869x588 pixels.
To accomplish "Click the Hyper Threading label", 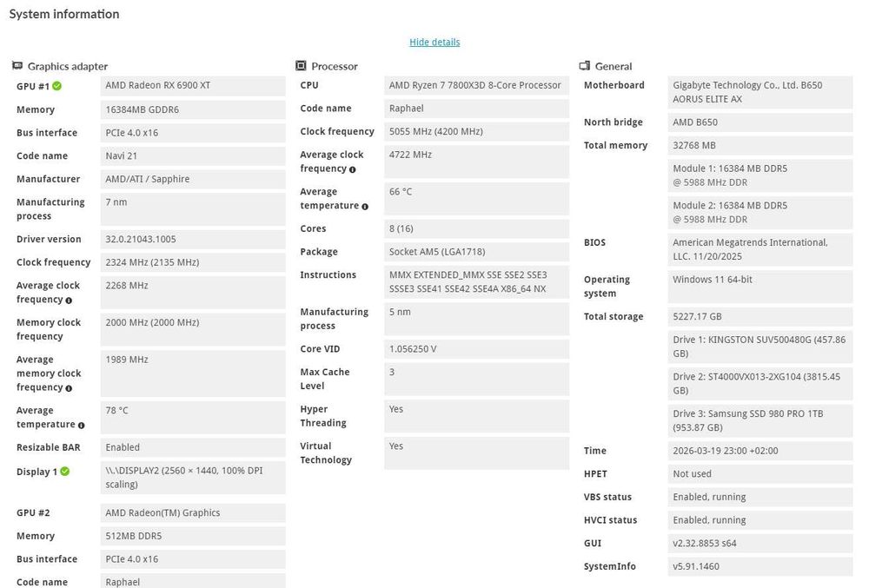I will click(323, 416).
